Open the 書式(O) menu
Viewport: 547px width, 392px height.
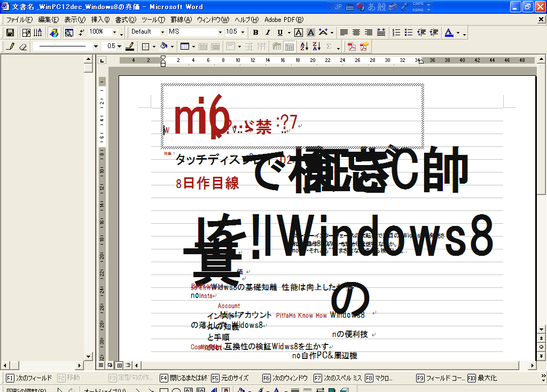[126, 20]
